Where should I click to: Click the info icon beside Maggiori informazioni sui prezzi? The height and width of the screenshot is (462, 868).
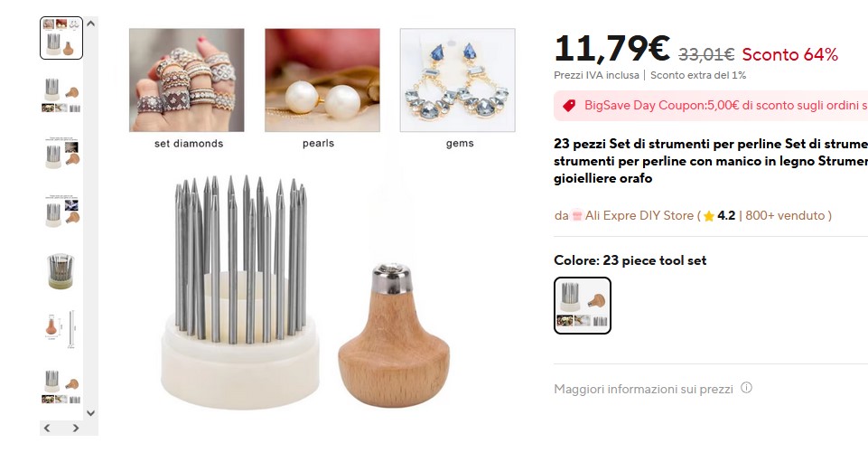746,388
